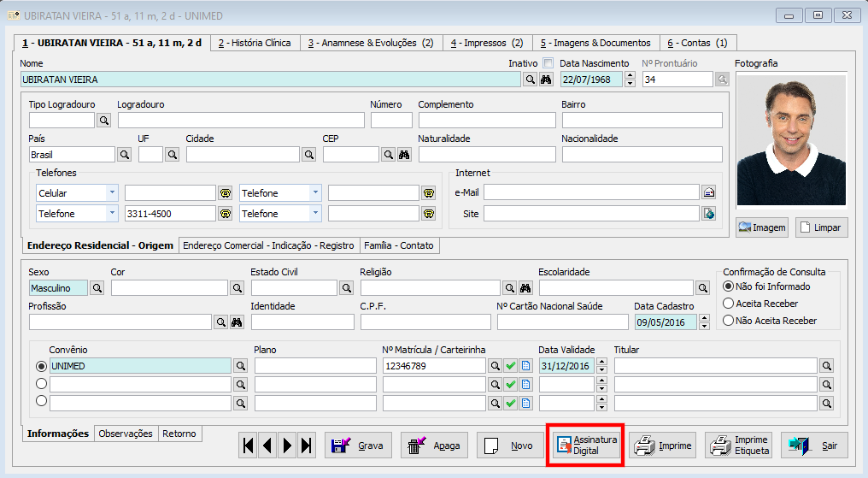Click into the e-Mail input field
This screenshot has height=478, width=868.
click(x=591, y=192)
